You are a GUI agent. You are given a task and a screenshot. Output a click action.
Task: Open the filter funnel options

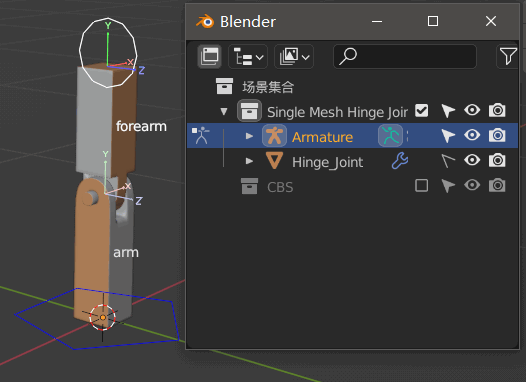508,56
